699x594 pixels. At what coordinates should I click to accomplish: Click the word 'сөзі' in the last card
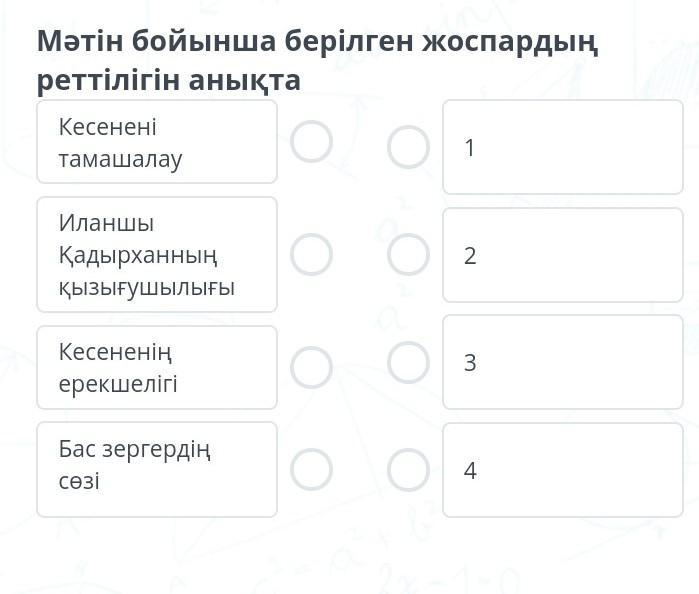click(79, 481)
